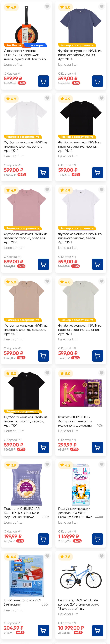Toggle favorite heart on KORKUNOV chocolates
Viewport: 110px width, 644px height.
coord(101,373)
